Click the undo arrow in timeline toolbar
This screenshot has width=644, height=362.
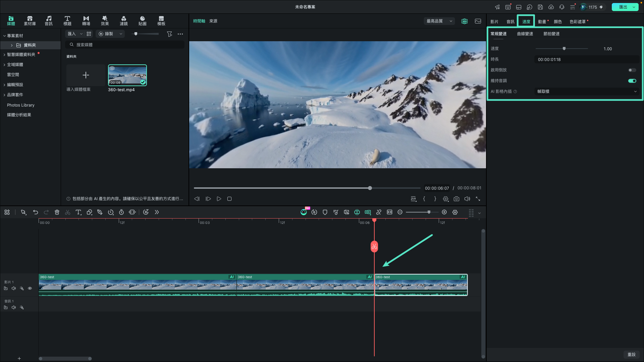point(36,212)
